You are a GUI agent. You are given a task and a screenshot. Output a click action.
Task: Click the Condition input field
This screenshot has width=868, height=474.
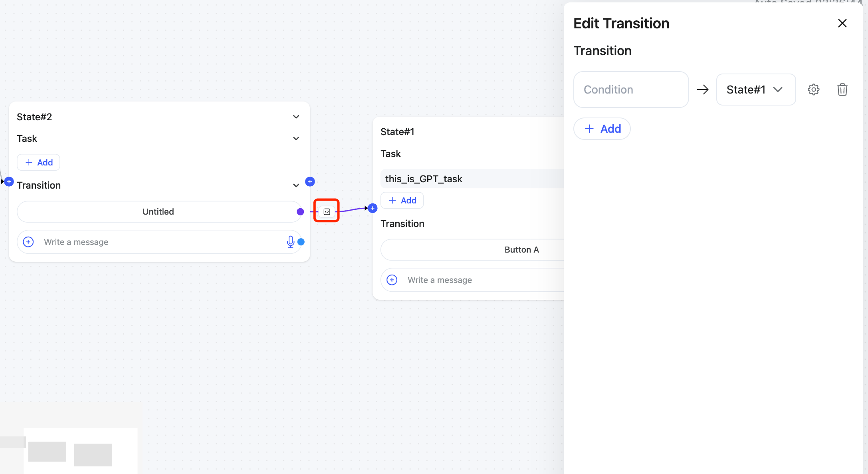(x=631, y=90)
